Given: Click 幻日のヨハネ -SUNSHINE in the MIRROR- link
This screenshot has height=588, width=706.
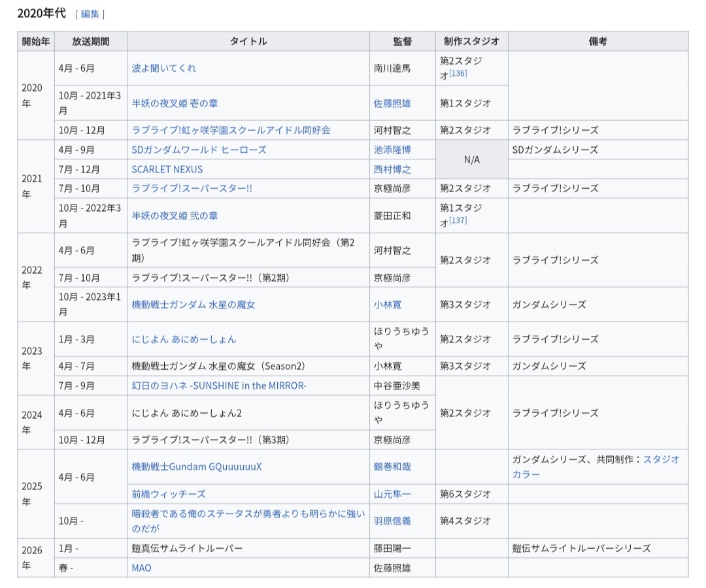Looking at the screenshot, I should click(x=219, y=385).
